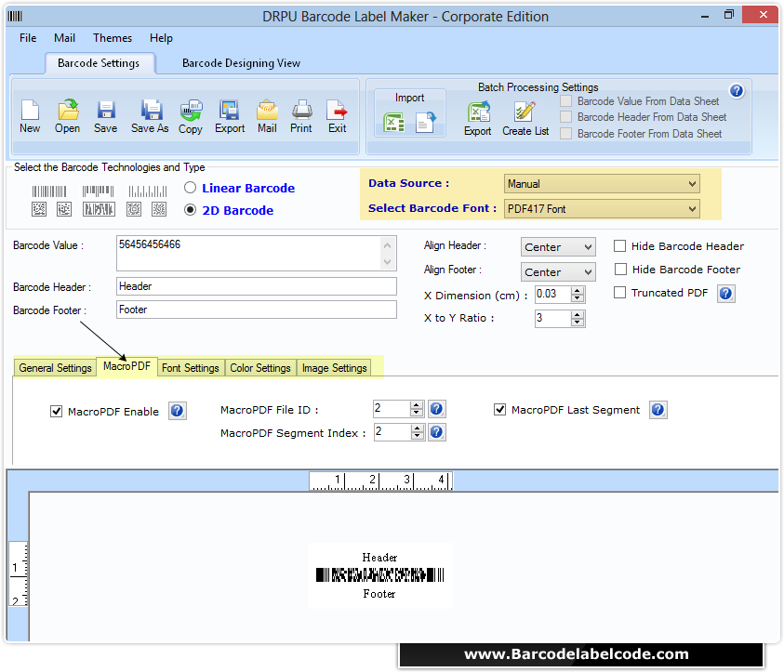Viewport: 784px width, 672px height.
Task: Check Hide Barcode Header
Action: pos(619,245)
